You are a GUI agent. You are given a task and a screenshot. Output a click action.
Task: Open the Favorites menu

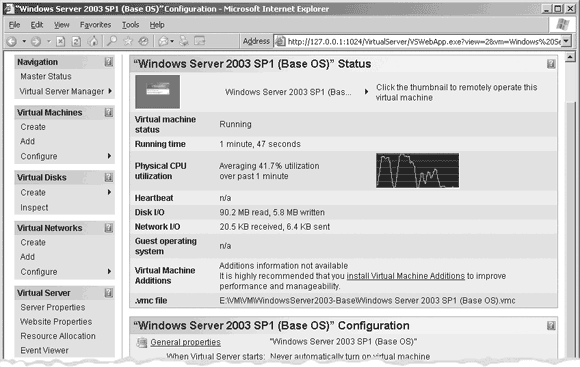pos(95,25)
